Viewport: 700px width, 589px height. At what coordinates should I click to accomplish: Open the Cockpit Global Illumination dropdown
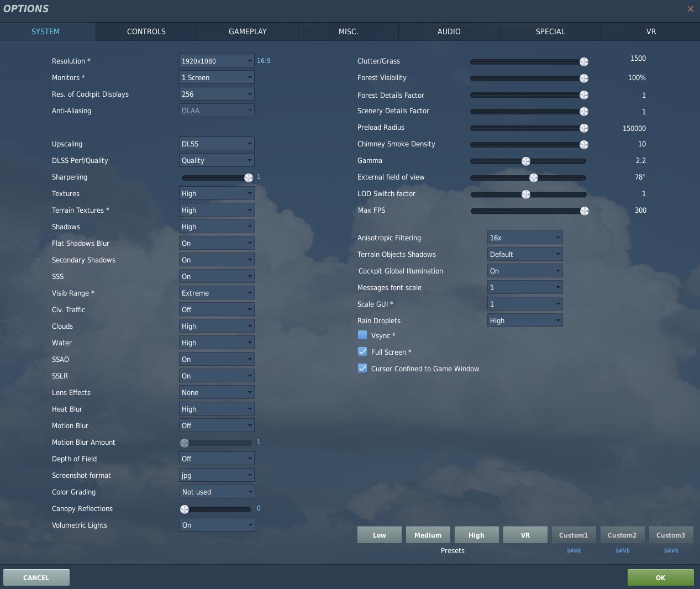click(525, 271)
